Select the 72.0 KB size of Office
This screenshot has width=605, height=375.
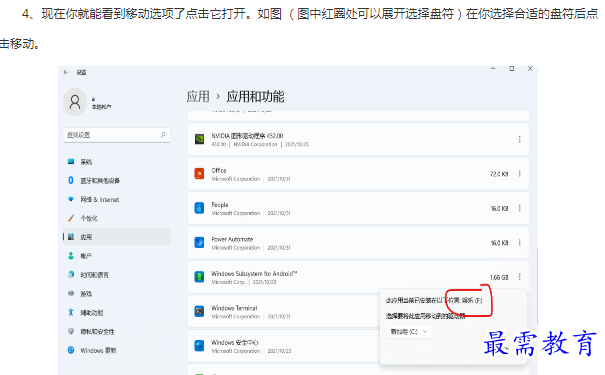499,174
